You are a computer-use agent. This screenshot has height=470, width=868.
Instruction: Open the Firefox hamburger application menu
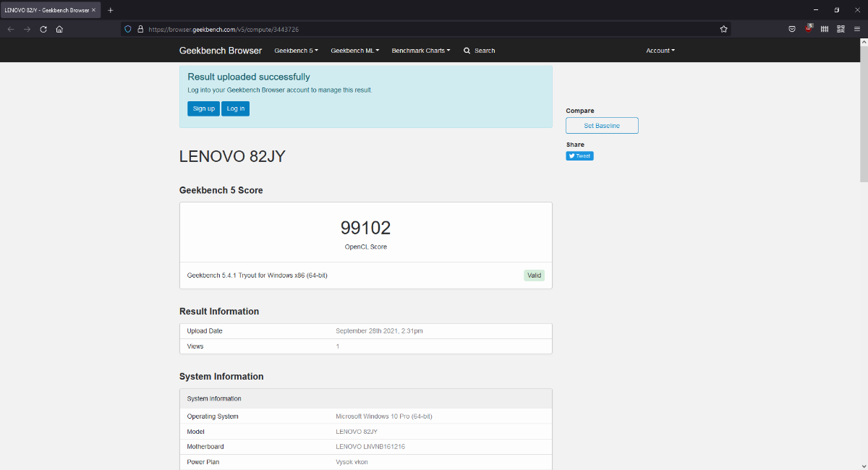[x=857, y=29]
